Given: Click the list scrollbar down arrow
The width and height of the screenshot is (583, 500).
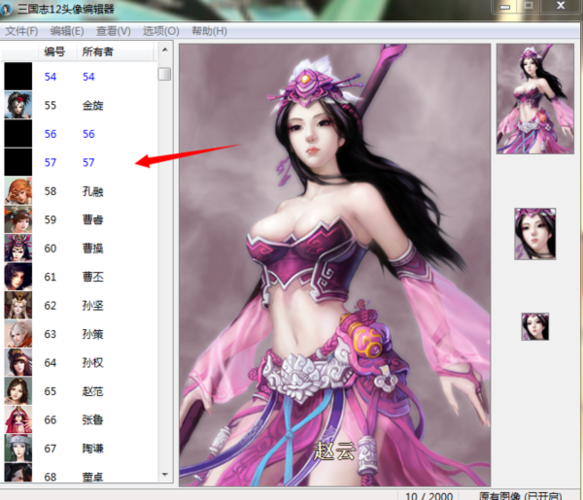Looking at the screenshot, I should pyautogui.click(x=165, y=474).
